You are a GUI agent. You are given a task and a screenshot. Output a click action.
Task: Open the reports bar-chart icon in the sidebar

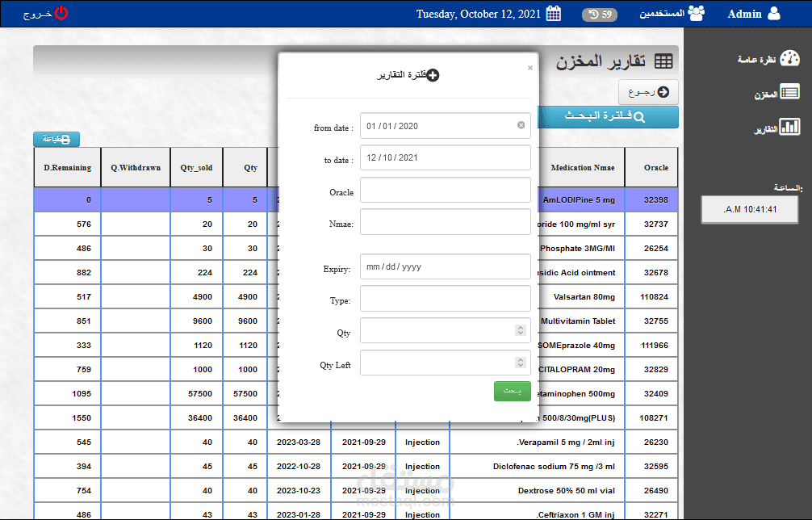click(x=790, y=127)
